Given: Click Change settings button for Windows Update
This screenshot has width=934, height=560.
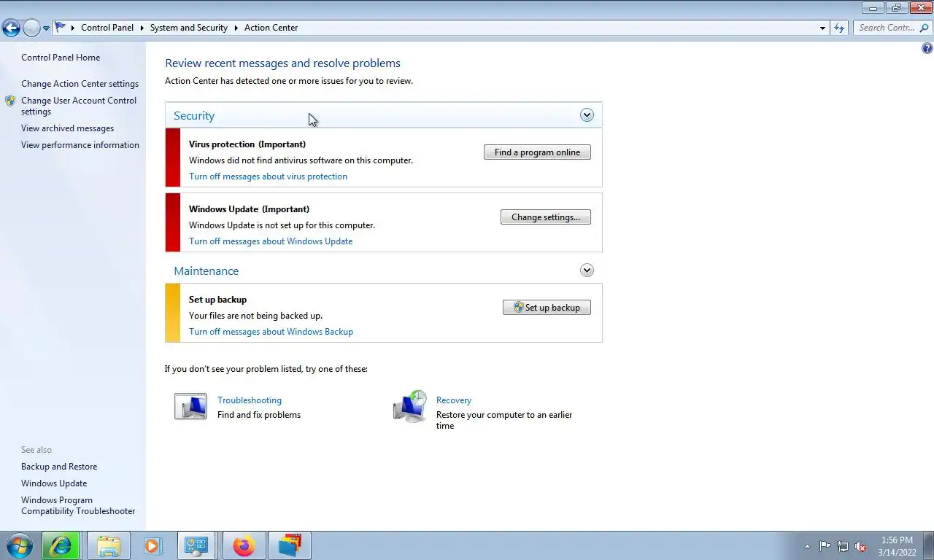Looking at the screenshot, I should pos(546,217).
